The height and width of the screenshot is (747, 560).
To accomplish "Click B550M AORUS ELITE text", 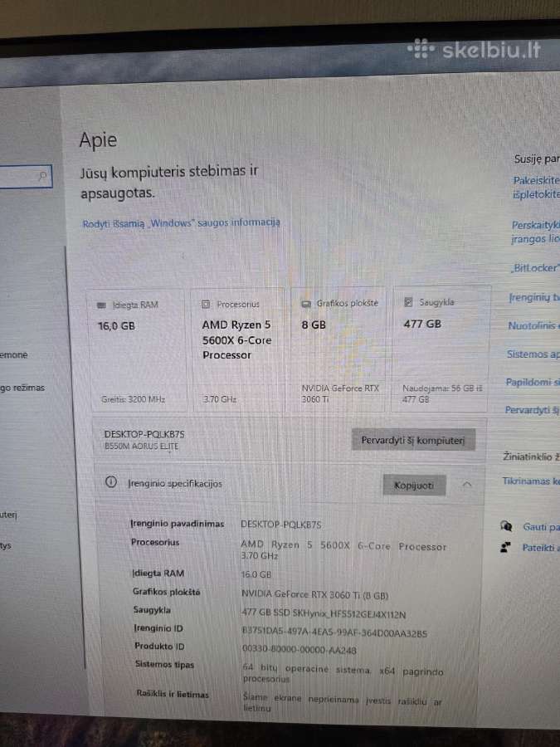I will (141, 447).
